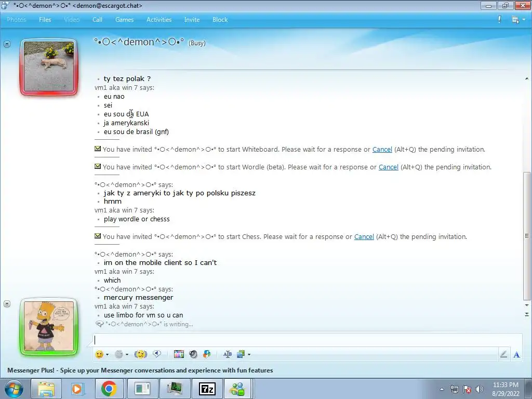The height and width of the screenshot is (399, 532).
Task: Cancel the Wordle (beta) invitation
Action: pyautogui.click(x=388, y=167)
